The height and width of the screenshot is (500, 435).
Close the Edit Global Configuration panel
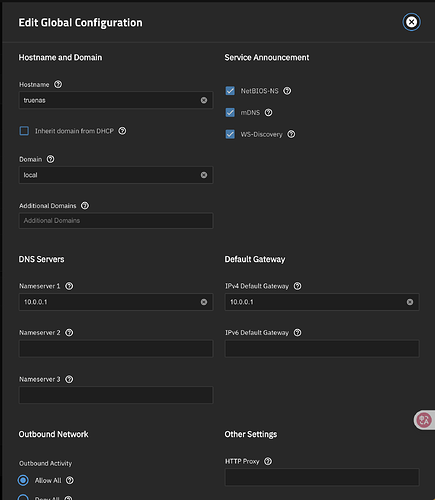[412, 22]
